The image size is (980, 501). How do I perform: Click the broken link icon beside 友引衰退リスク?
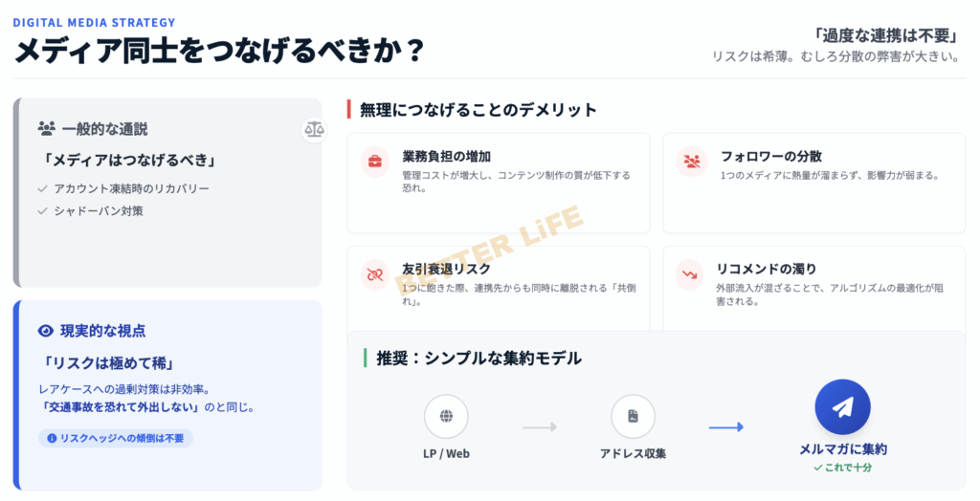374,273
